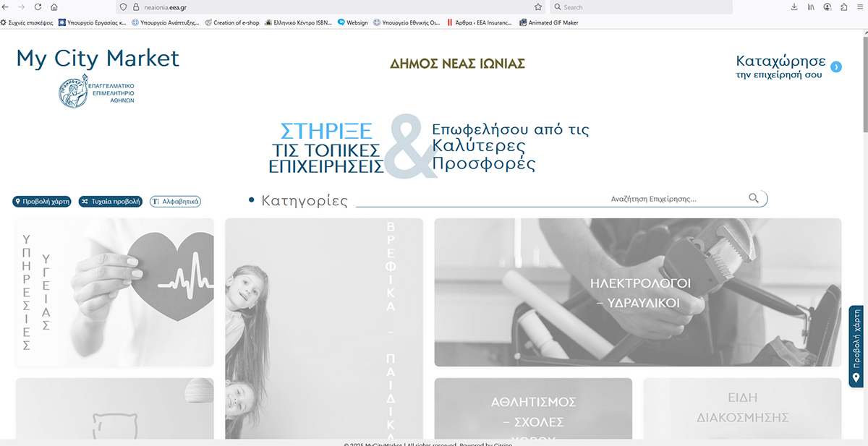Viewport: 868px width, 446px height.
Task: Bookmark this page with the star icon
Action: point(538,7)
